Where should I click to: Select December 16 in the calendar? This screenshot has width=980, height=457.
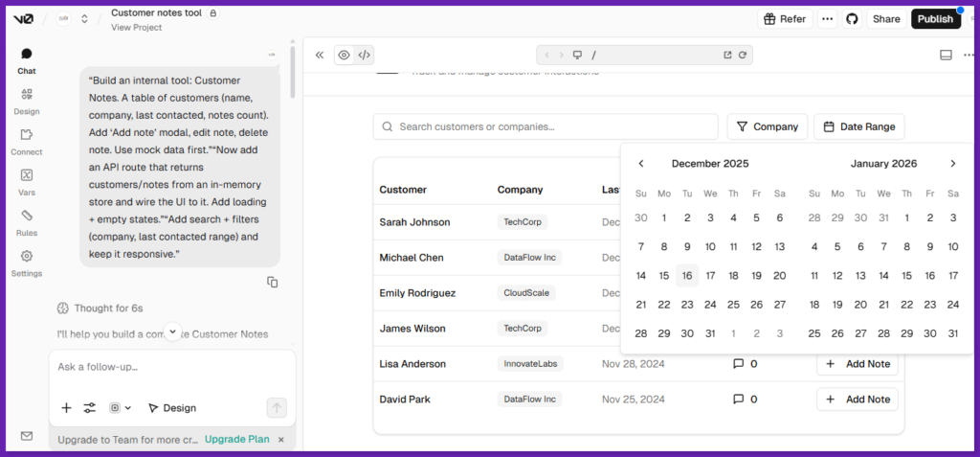(x=687, y=276)
